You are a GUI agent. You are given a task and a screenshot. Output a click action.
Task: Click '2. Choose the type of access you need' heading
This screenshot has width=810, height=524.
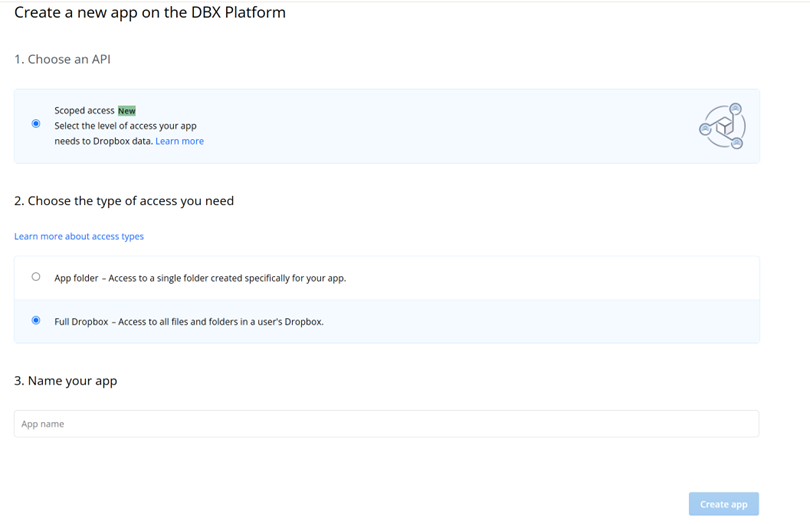(x=124, y=201)
